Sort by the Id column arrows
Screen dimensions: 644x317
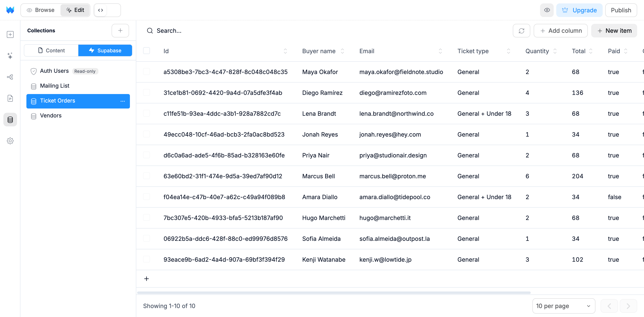click(x=285, y=51)
